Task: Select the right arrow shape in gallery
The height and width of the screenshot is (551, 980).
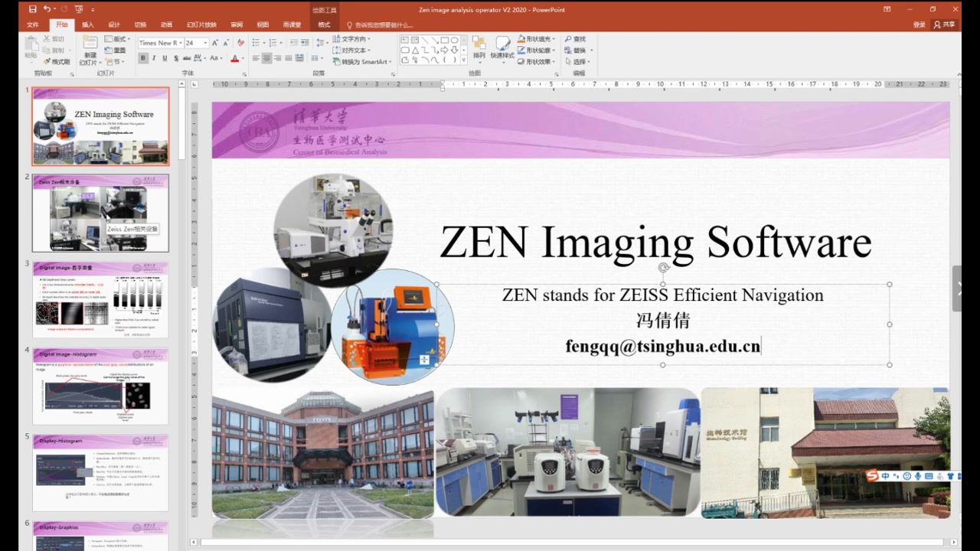Action: coord(444,50)
